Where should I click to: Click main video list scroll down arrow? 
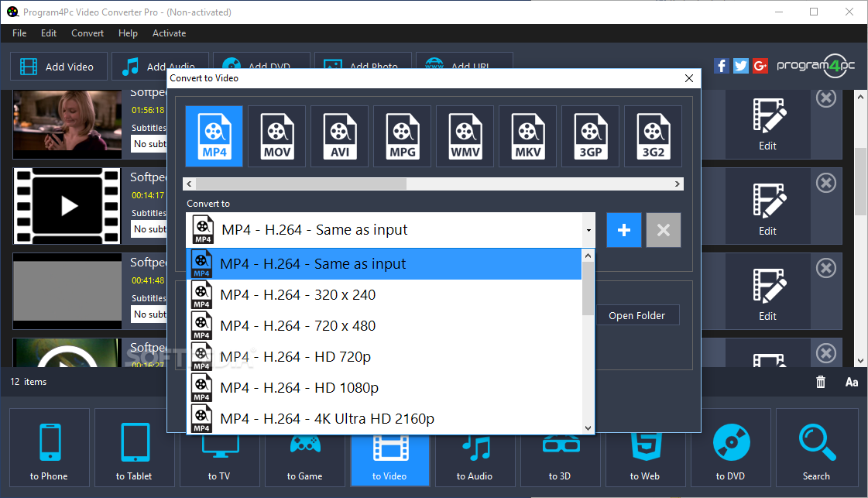click(860, 361)
